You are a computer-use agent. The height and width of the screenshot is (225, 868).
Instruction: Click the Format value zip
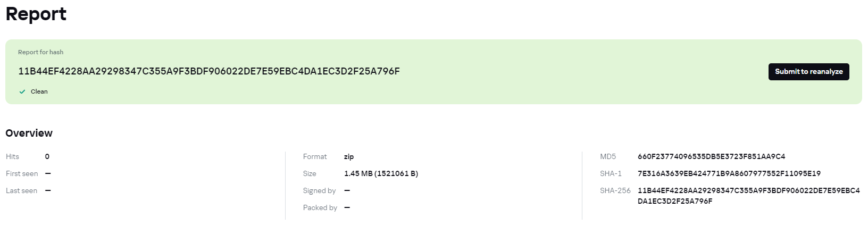[349, 156]
